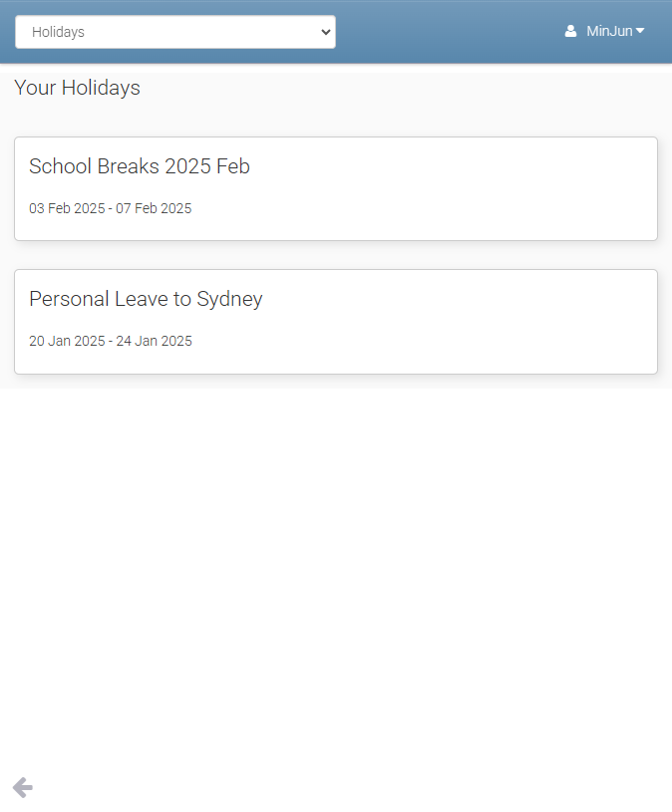
Task: Click the 20 Jan 2025 start date
Action: click(x=67, y=341)
